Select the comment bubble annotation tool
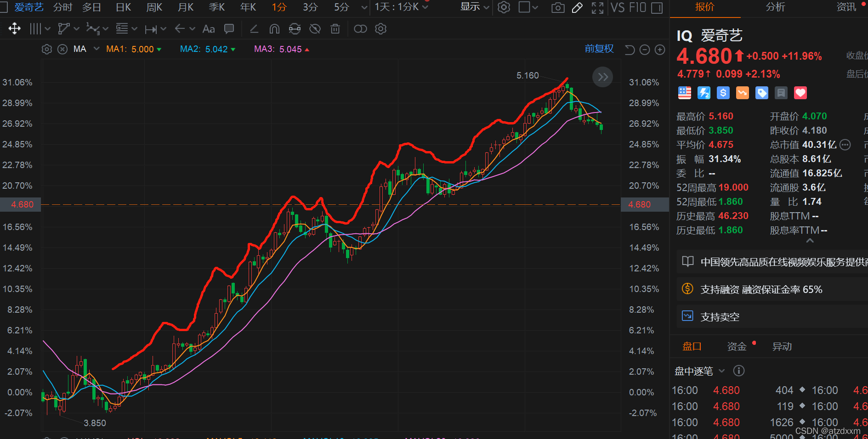 click(229, 29)
